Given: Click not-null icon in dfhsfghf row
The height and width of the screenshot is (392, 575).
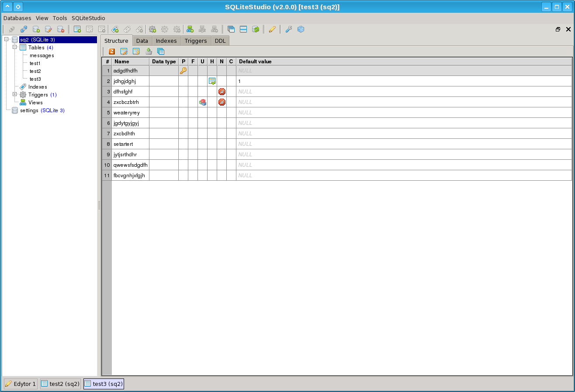Looking at the screenshot, I should [x=222, y=91].
